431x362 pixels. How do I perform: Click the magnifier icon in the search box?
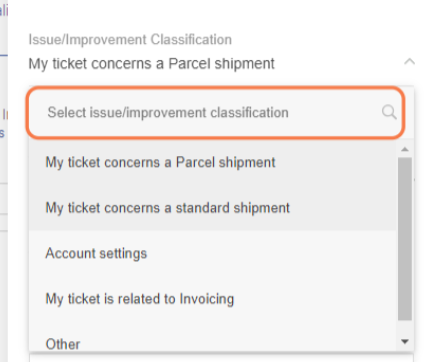389,112
